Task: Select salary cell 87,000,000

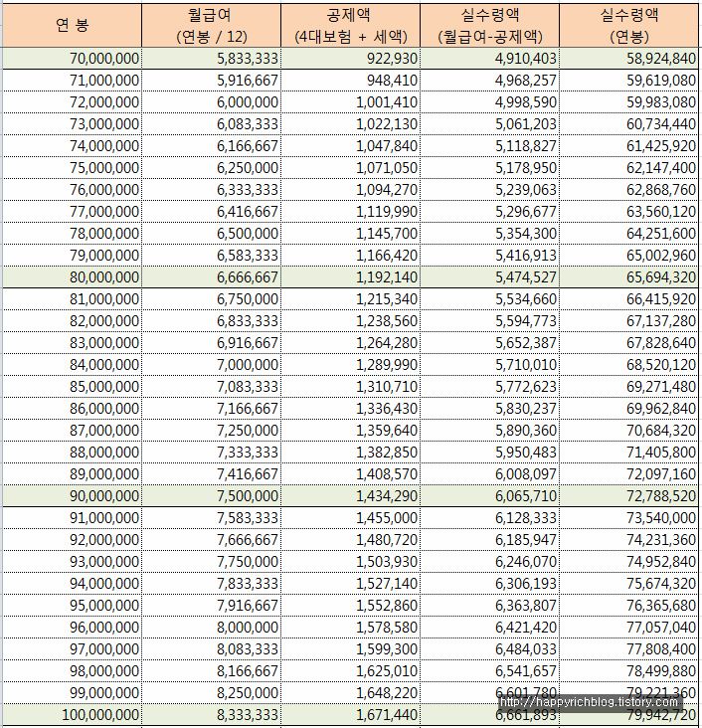Action: point(72,430)
